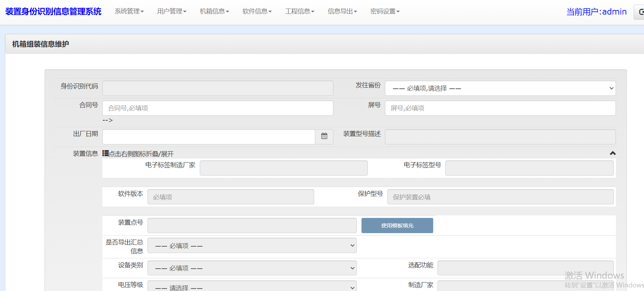Click the 点击右侧图标折叠/展开 text

[141, 154]
